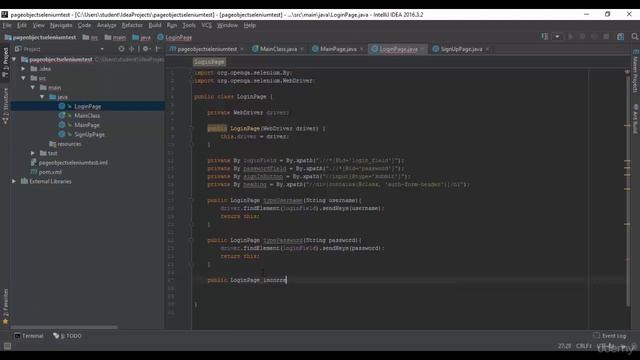
Task: Open the Run menu
Action: point(172,25)
